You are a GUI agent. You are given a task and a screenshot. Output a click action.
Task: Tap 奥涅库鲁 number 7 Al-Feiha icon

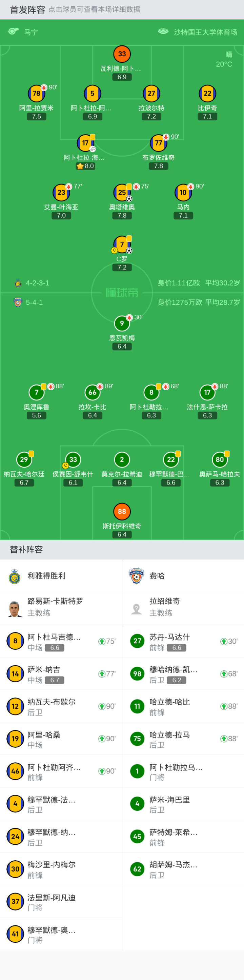click(x=37, y=392)
